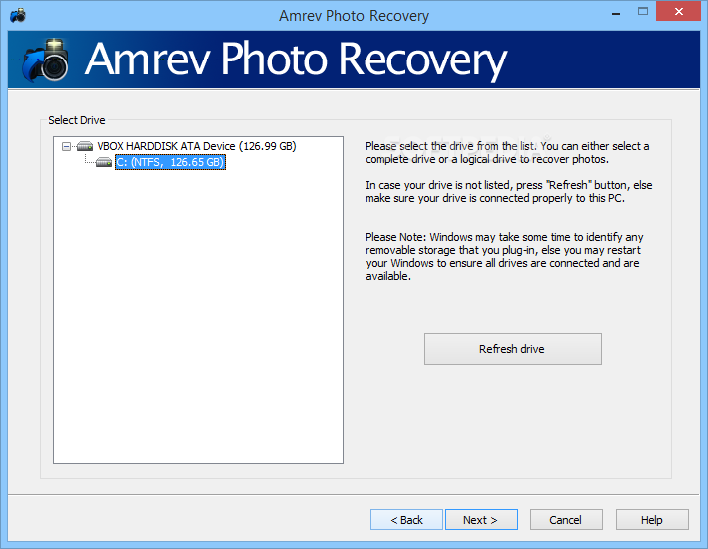Close the Amrev Photo Recovery window
The height and width of the screenshot is (549, 708).
(679, 12)
